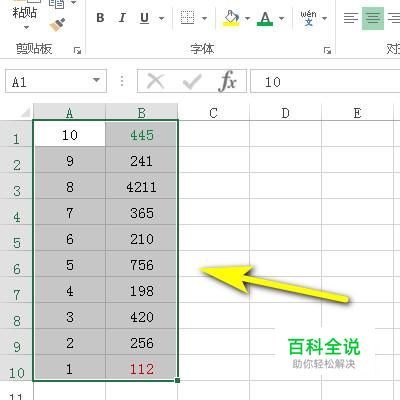Click cell A2 containing 9
This screenshot has width=400, height=400.
pyautogui.click(x=70, y=160)
